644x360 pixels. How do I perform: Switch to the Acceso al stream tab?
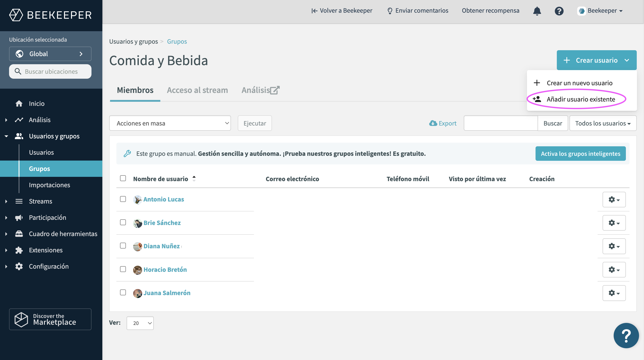(197, 90)
